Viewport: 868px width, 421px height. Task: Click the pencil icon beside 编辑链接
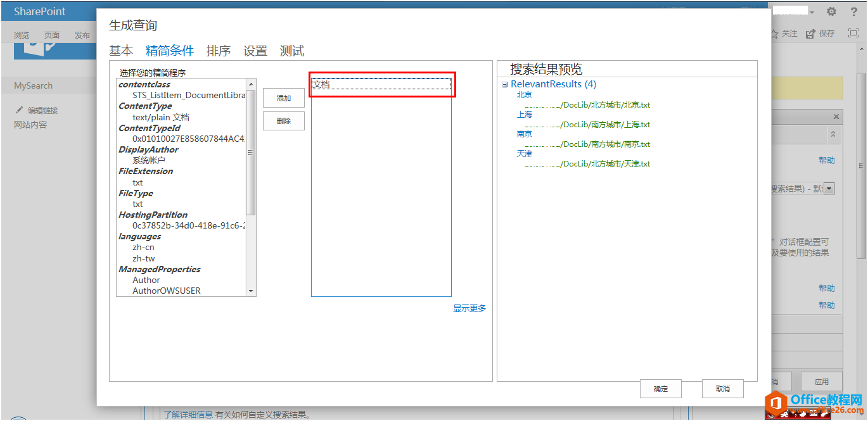point(19,110)
